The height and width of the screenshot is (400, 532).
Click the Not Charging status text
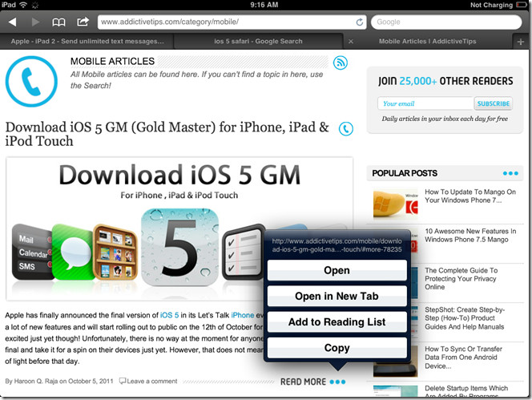[x=491, y=5]
